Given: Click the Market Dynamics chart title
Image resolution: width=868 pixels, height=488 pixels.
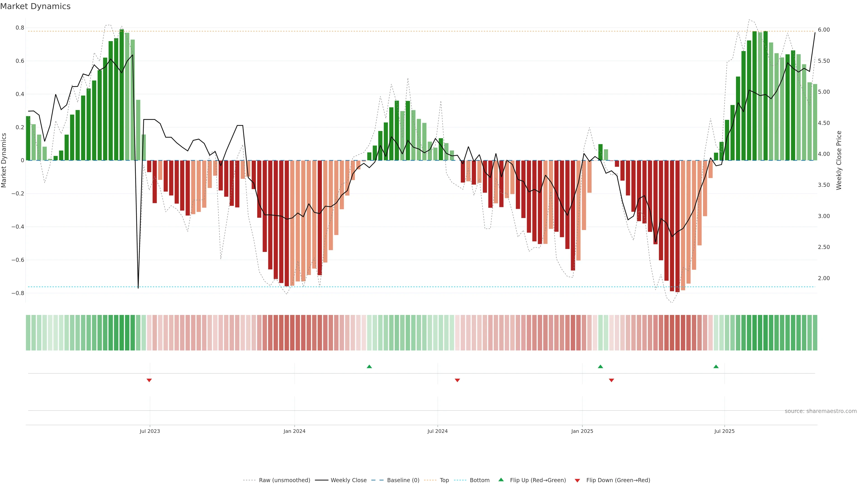Looking at the screenshot, I should click(x=35, y=6).
